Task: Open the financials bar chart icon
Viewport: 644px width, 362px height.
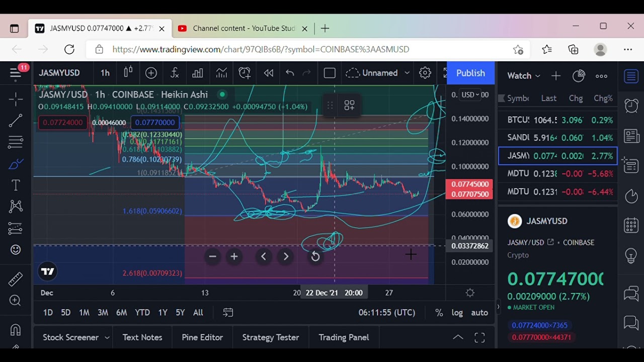Action: coord(198,73)
